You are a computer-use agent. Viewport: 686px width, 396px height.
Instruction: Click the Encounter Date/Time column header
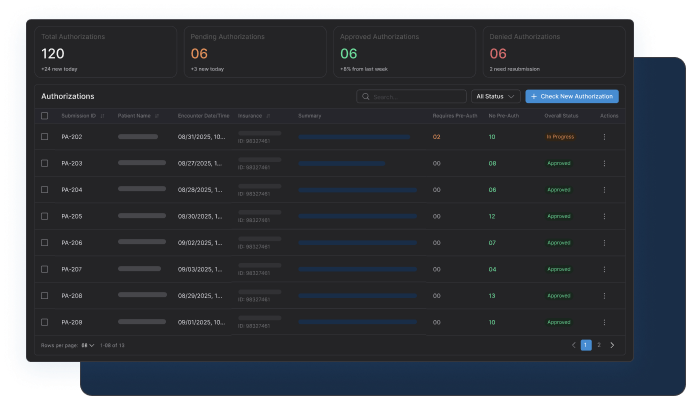pos(203,116)
